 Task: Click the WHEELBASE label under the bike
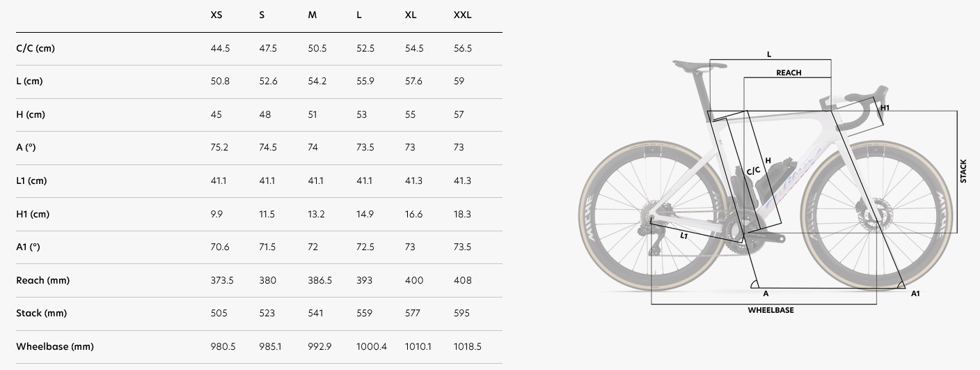[x=770, y=310]
